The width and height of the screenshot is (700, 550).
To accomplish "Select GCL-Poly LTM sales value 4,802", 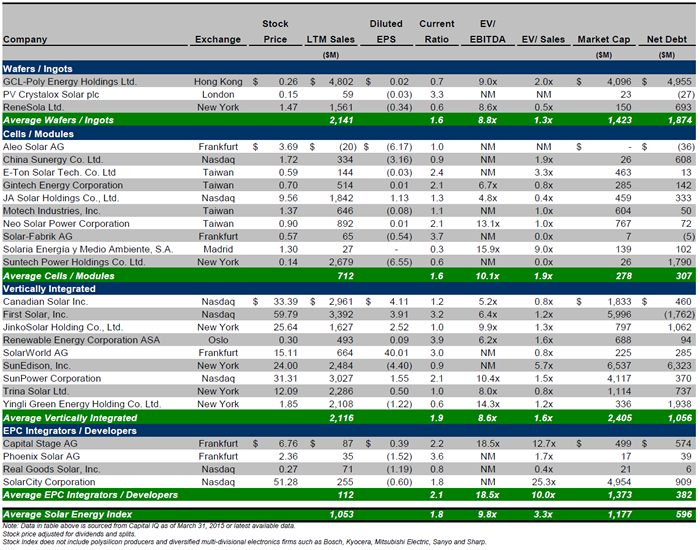I will [341, 82].
